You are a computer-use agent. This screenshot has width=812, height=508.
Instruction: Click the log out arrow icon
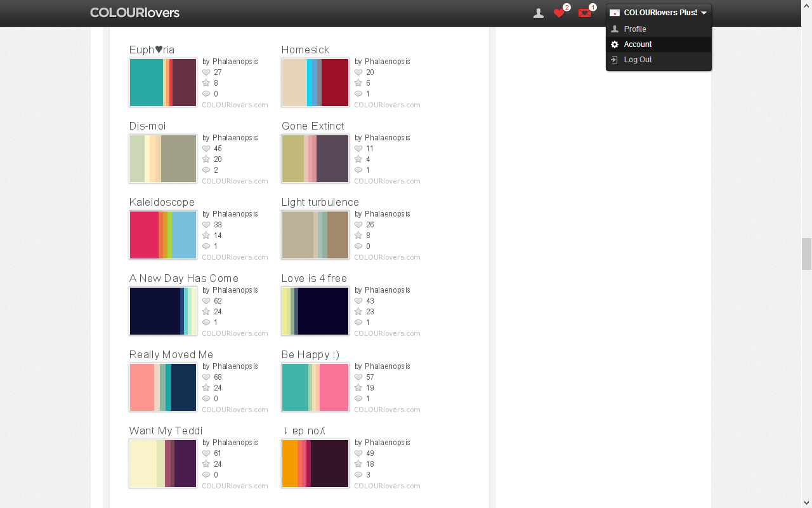pos(614,60)
